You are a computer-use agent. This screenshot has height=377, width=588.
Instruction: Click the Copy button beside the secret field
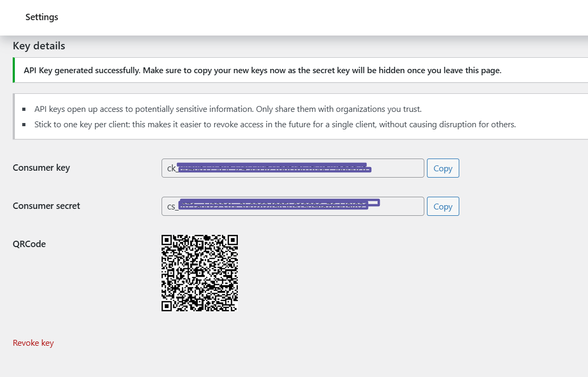click(443, 206)
